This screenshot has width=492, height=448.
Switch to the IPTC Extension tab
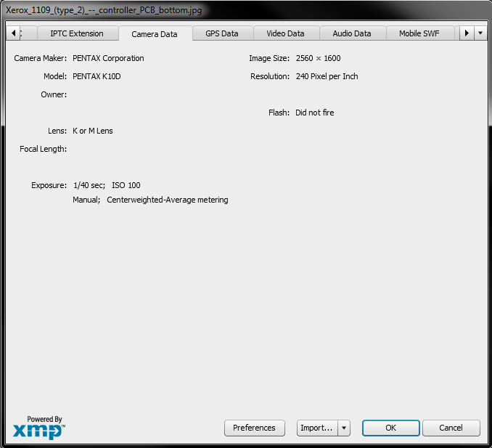tap(76, 33)
